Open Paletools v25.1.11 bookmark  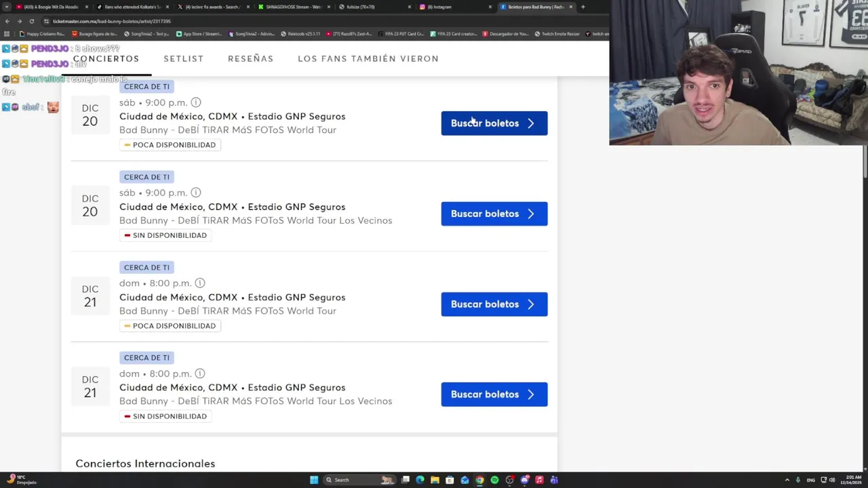click(x=300, y=34)
